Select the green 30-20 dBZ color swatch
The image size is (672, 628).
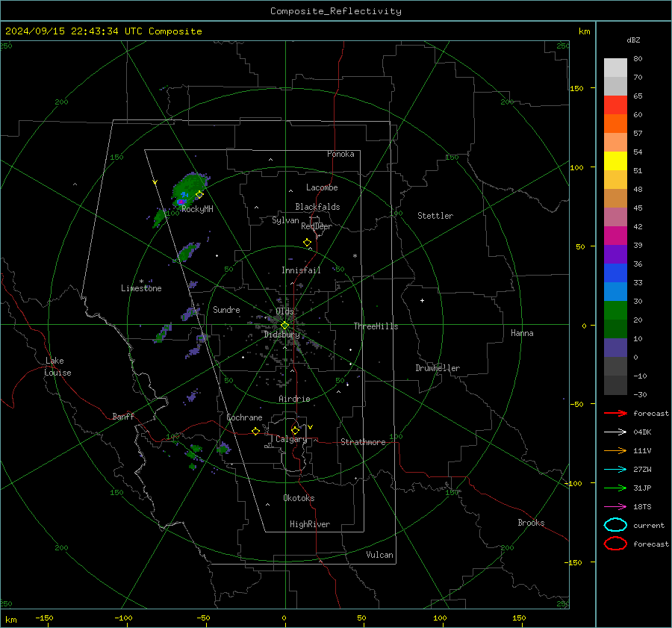[x=615, y=311]
